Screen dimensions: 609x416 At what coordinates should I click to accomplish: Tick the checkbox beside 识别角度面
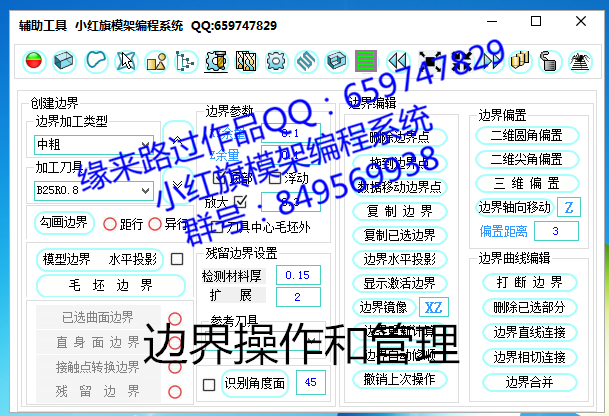coord(209,385)
